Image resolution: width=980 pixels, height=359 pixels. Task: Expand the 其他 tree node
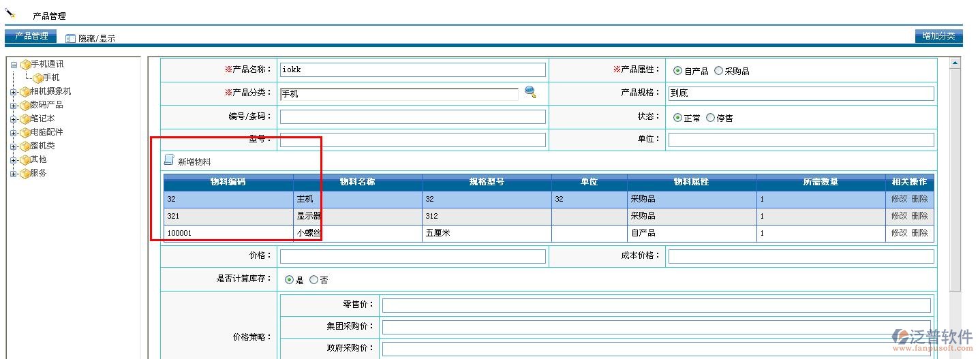point(14,160)
